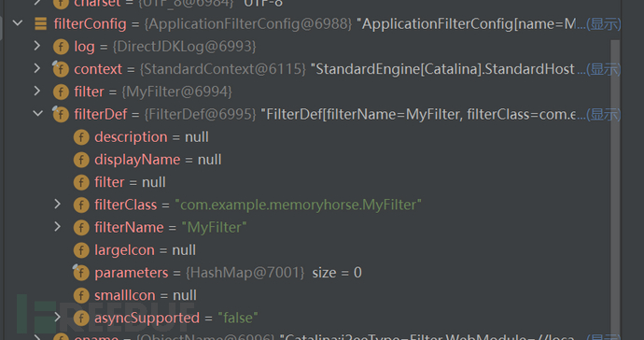Expand the asyncSupported node
644x340 pixels.
tap(58, 317)
